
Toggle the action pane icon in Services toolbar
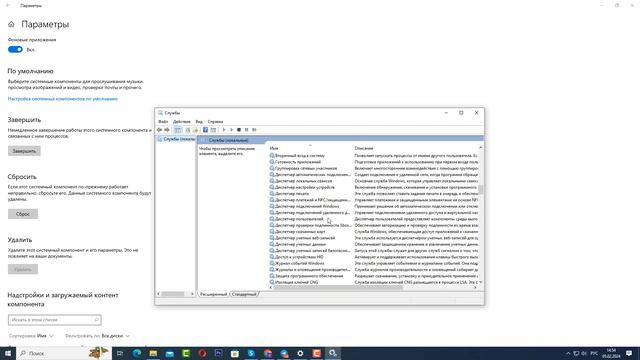tap(213, 130)
